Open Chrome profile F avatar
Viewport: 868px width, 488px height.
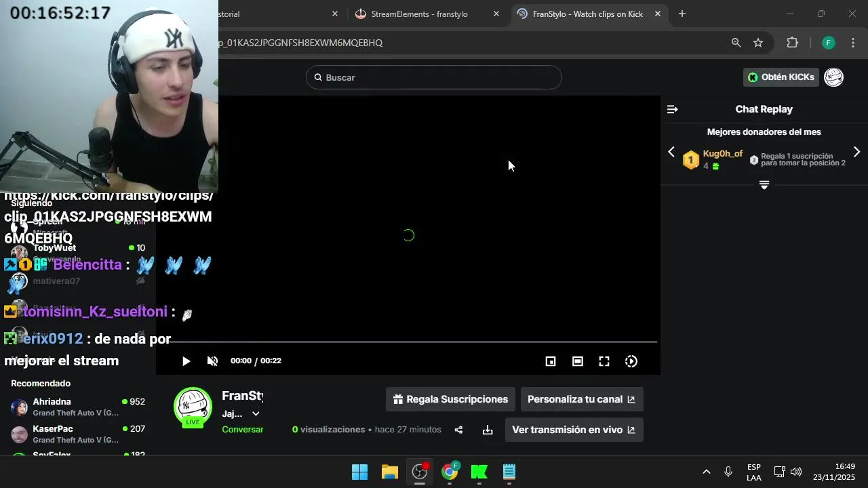828,43
